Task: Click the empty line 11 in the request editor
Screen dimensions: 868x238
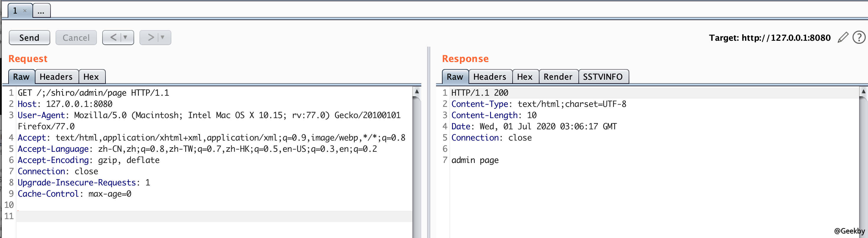Action: (x=202, y=216)
